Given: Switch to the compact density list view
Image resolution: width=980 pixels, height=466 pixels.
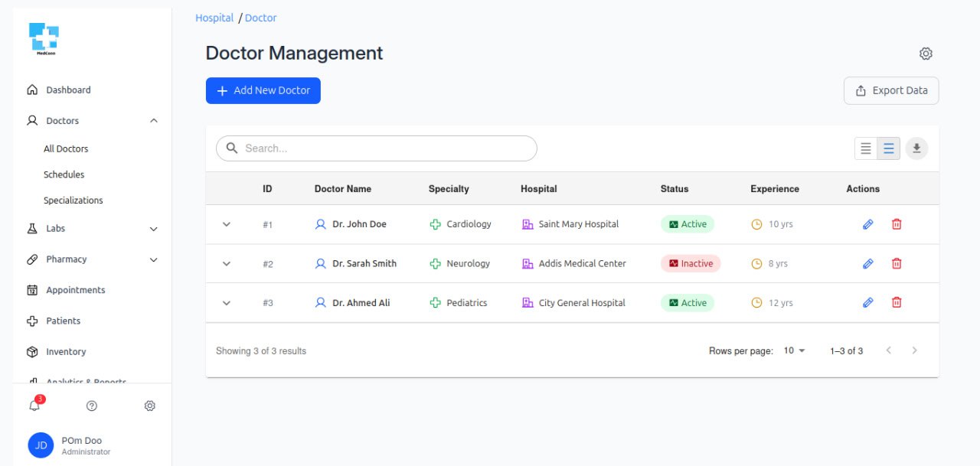Looking at the screenshot, I should pyautogui.click(x=866, y=148).
